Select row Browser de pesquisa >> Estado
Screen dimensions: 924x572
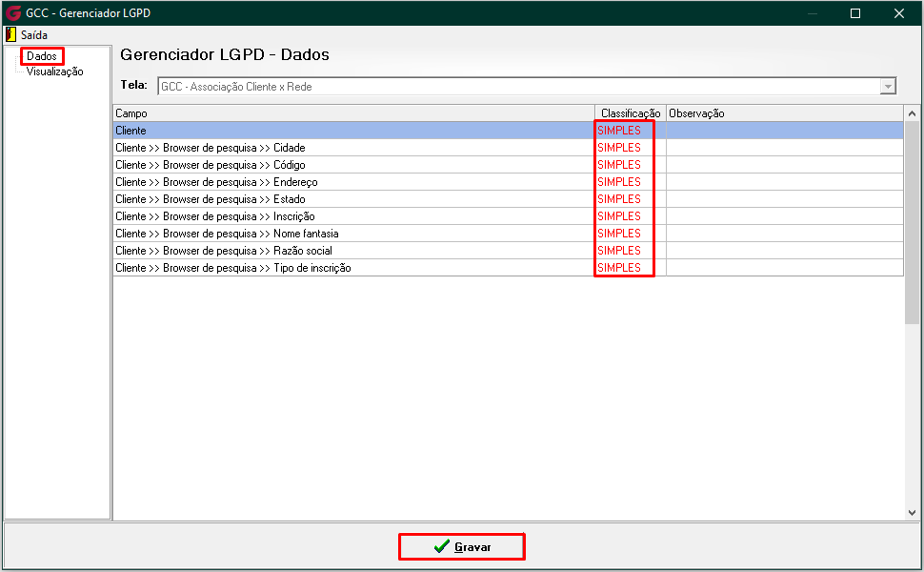coord(508,198)
